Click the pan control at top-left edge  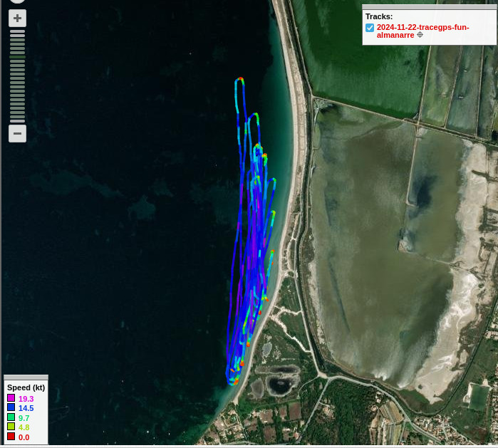click(x=17, y=1)
